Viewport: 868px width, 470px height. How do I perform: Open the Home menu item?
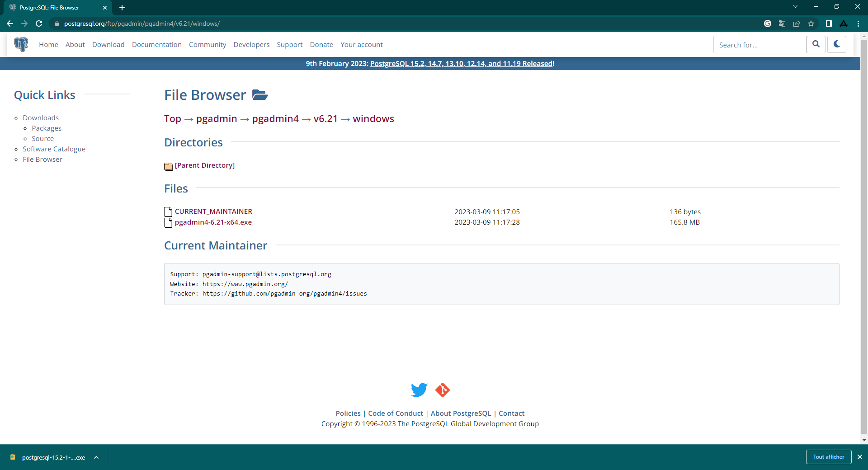point(48,44)
